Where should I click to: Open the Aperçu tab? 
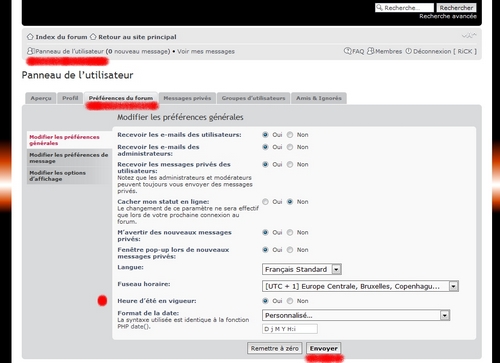41,98
